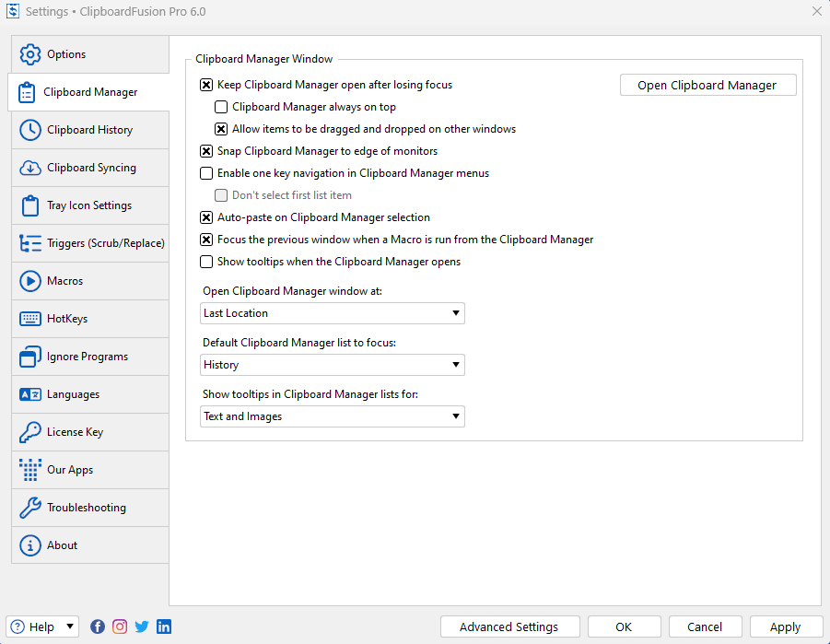
Task: Click the Options gear icon
Action: pos(30,54)
